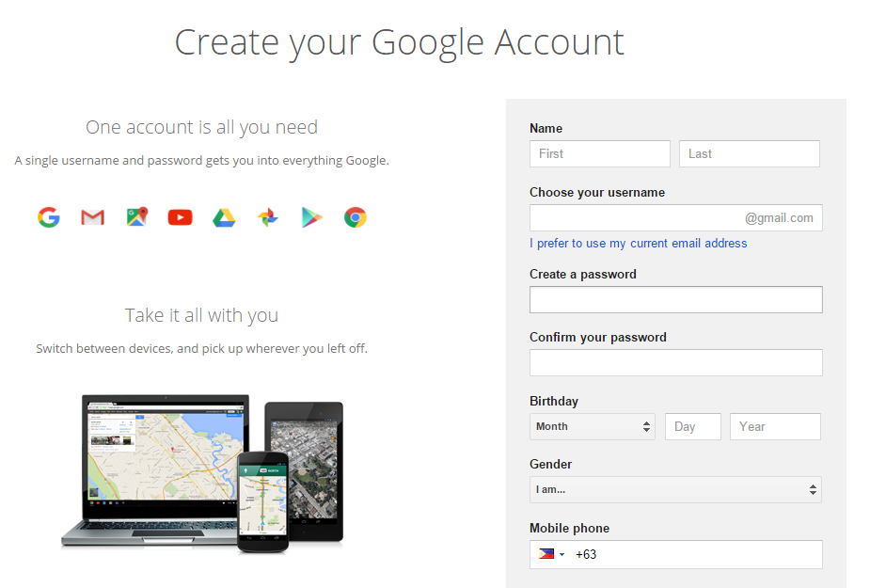
Task: Click the 'Create your Google Account' heading
Action: click(400, 42)
